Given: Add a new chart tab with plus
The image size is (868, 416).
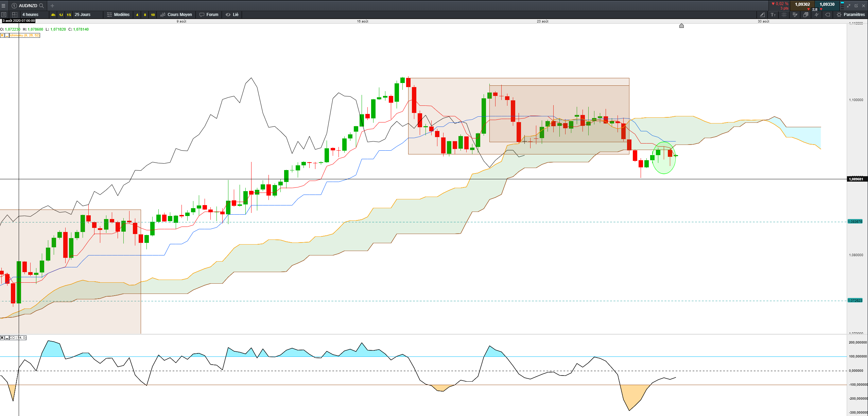Looking at the screenshot, I should [x=52, y=6].
